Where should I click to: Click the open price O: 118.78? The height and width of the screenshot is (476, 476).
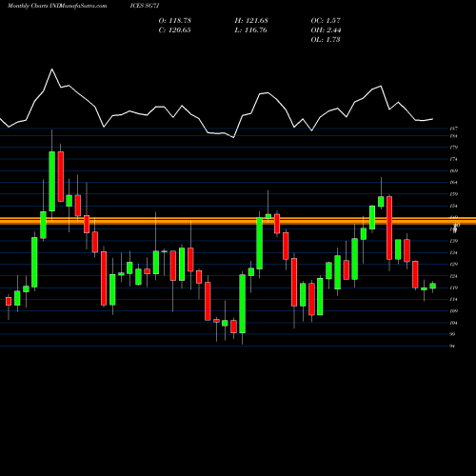(175, 21)
